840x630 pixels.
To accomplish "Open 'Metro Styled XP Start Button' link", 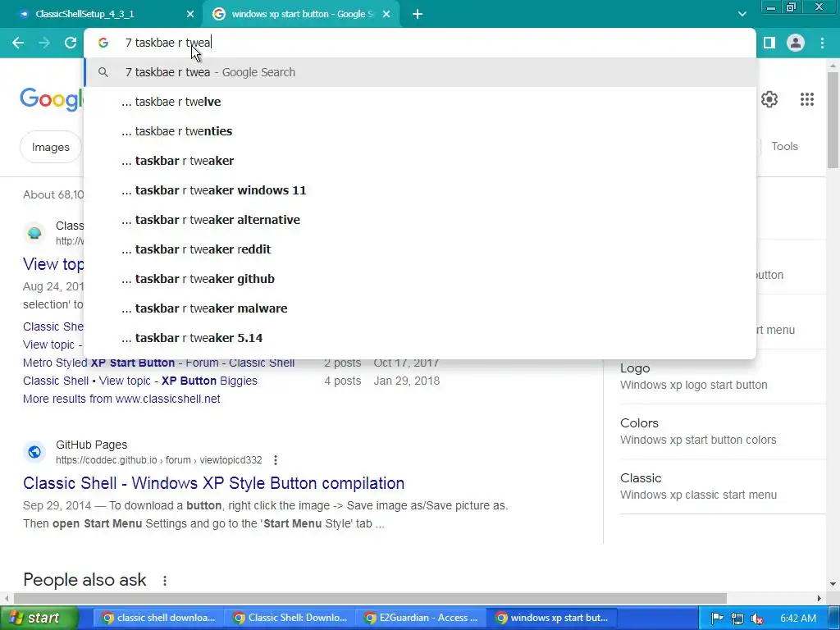I will click(158, 363).
